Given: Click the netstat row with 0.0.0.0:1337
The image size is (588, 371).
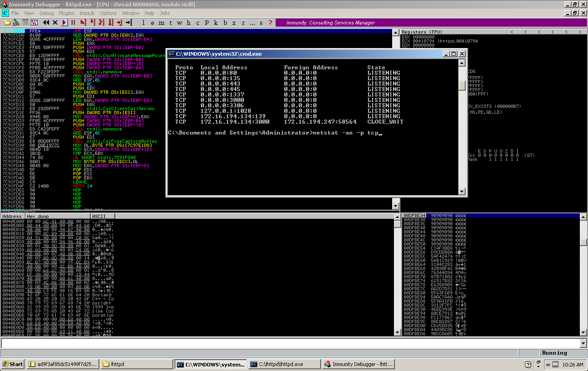Looking at the screenshot, I should tap(288, 95).
